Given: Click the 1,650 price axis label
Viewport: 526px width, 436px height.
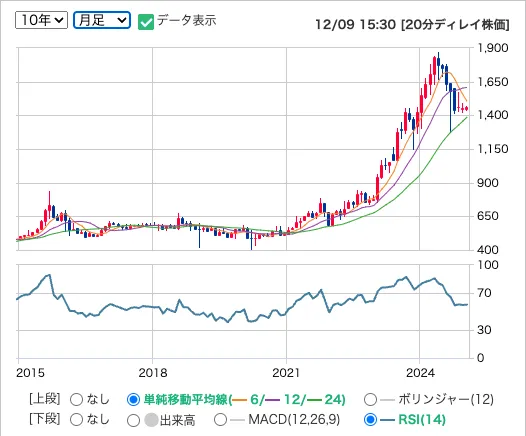Looking at the screenshot, I should click(x=493, y=81).
